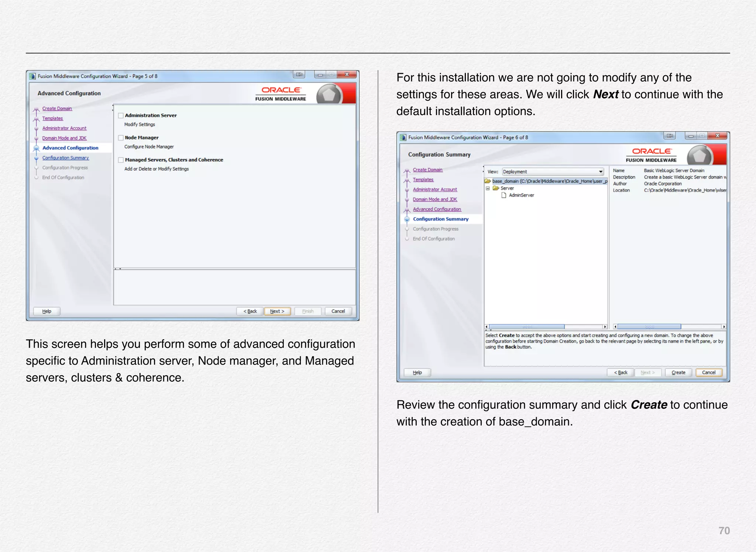Go to Create Domain step in Page 6 wizard
The width and height of the screenshot is (756, 552).
coord(427,170)
